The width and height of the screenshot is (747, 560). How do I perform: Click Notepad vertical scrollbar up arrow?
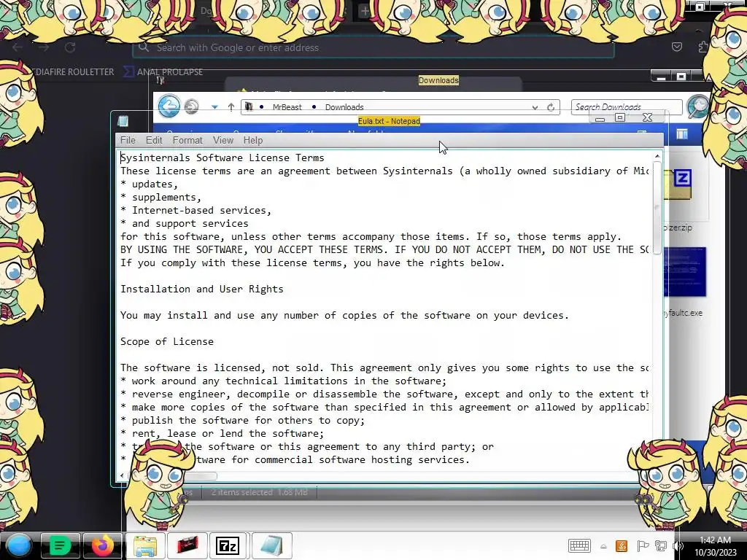[657, 156]
